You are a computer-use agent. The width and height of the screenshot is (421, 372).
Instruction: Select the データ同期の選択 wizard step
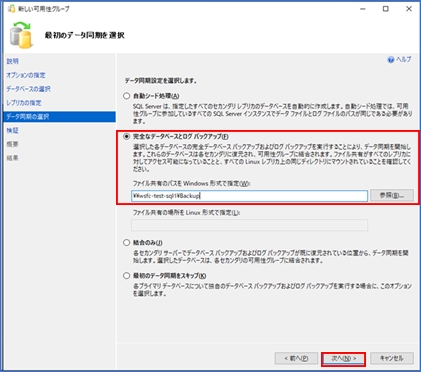tap(60, 117)
